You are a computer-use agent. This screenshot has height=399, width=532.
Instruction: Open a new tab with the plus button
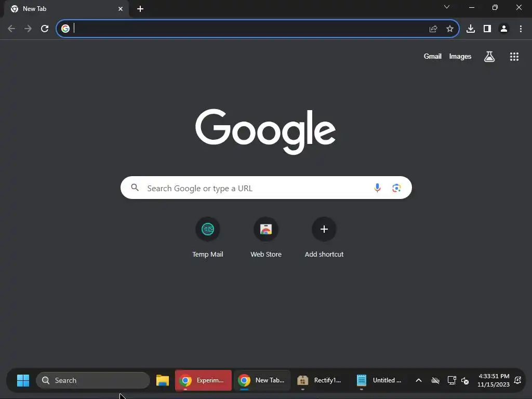tap(140, 9)
